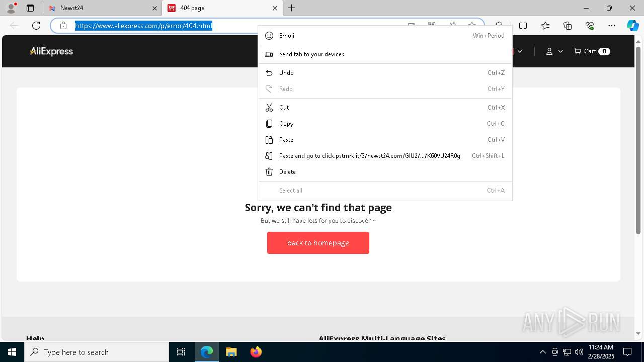Refresh the current page
The height and width of the screenshot is (362, 644).
36,26
